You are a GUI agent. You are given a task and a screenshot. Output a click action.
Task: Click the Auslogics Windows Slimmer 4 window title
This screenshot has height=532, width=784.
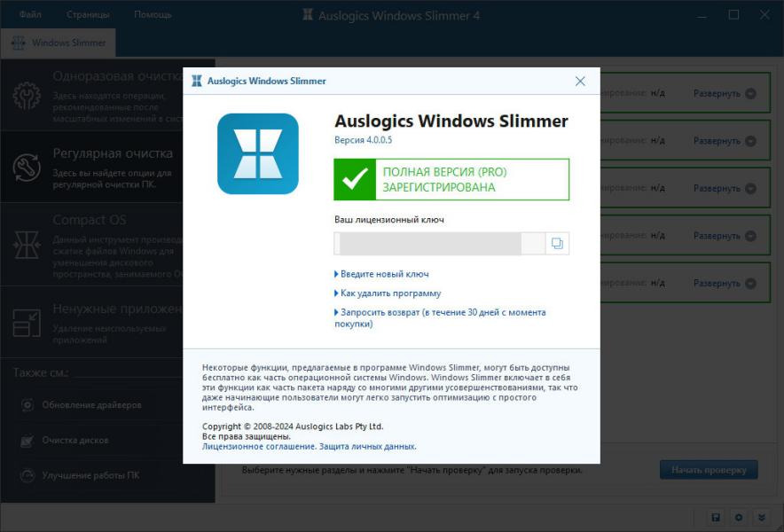pos(399,15)
